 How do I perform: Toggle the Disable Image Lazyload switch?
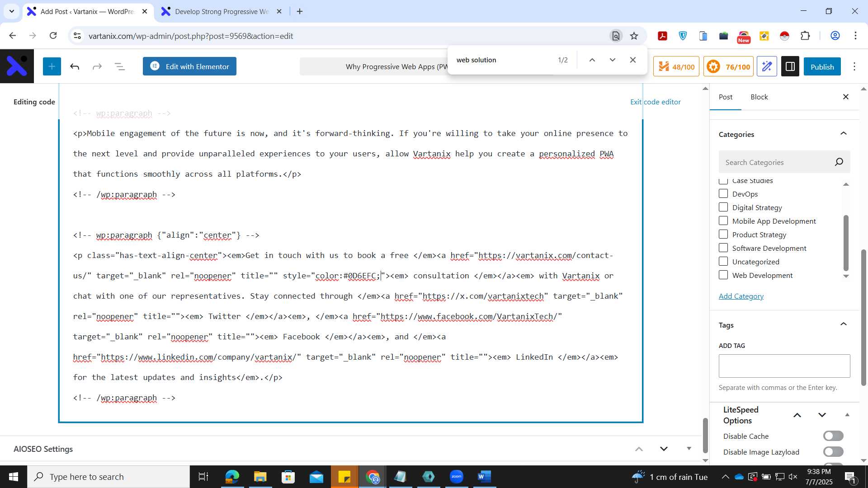[833, 452]
